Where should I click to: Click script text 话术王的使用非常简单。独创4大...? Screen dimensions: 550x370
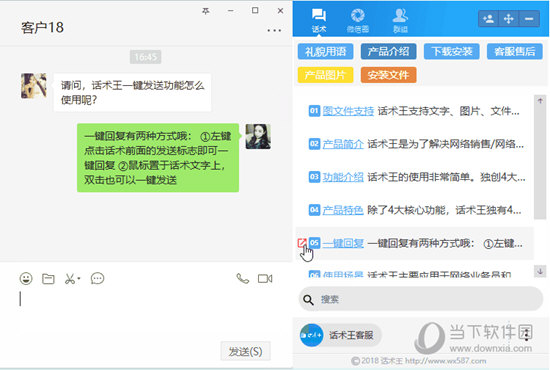[446, 177]
